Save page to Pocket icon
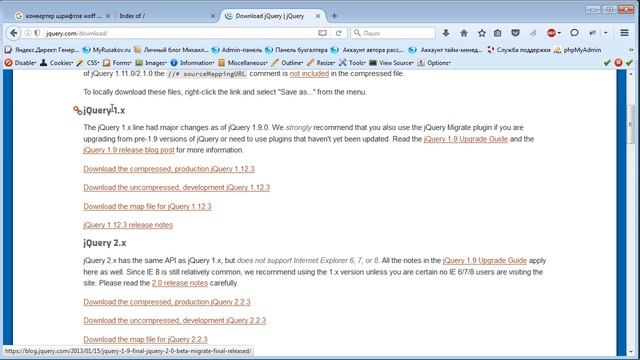Image resolution: width=640 pixels, height=360 pixels. tap(516, 33)
